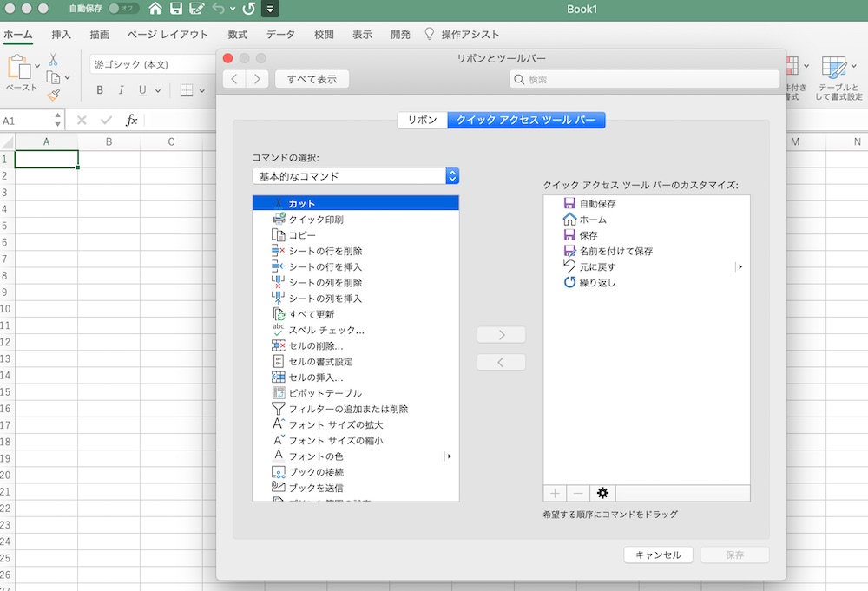Click the Format Painter brush icon
Image resolution: width=868 pixels, height=591 pixels.
54,95
